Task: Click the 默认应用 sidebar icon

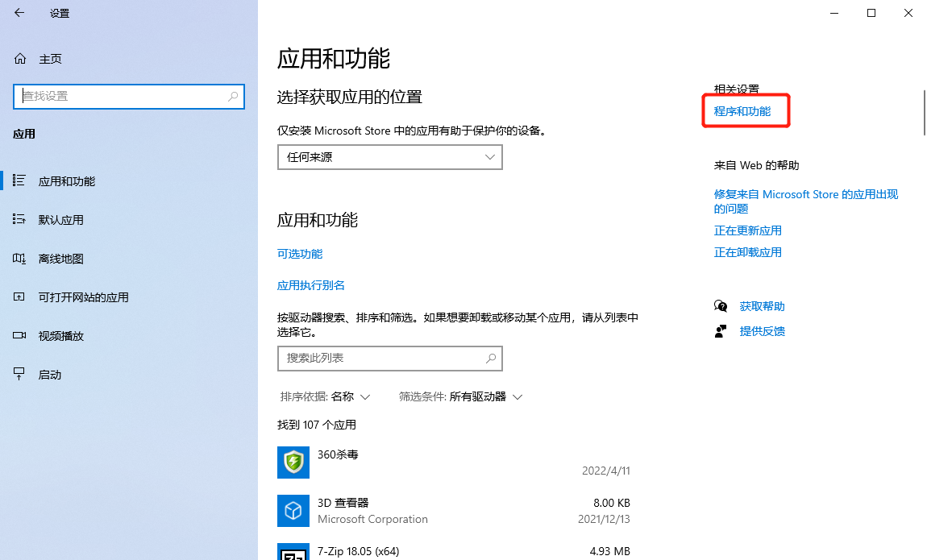Action: pyautogui.click(x=19, y=220)
